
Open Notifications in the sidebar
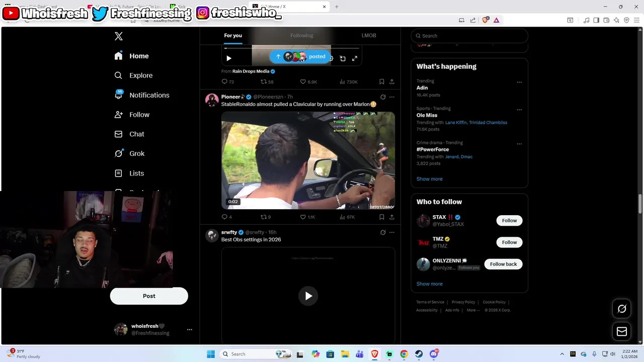142,95
